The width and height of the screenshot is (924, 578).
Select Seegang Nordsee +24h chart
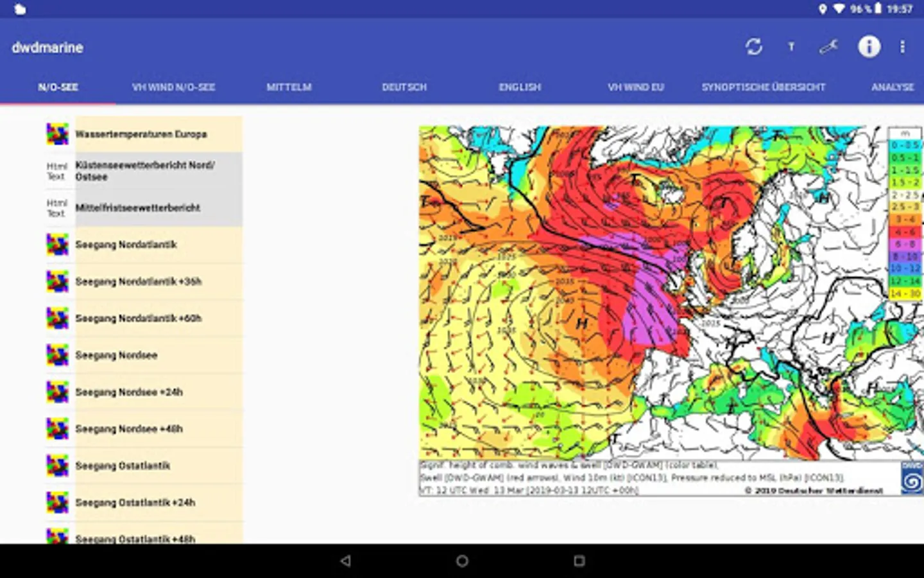coord(159,392)
